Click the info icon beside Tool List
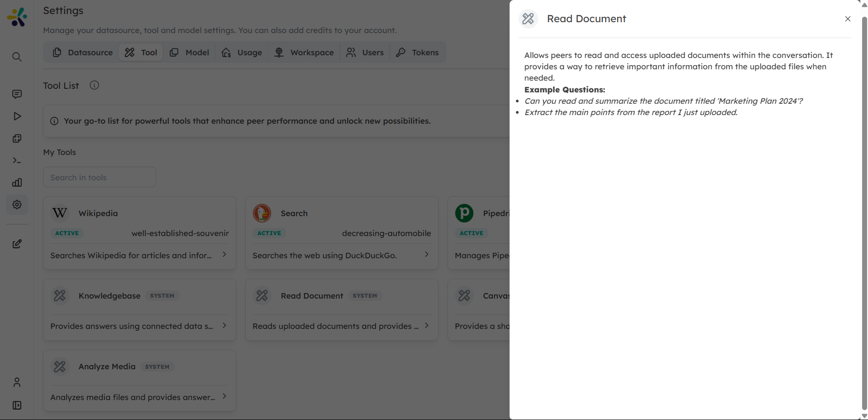Viewport: 868px width, 420px height. (x=94, y=86)
